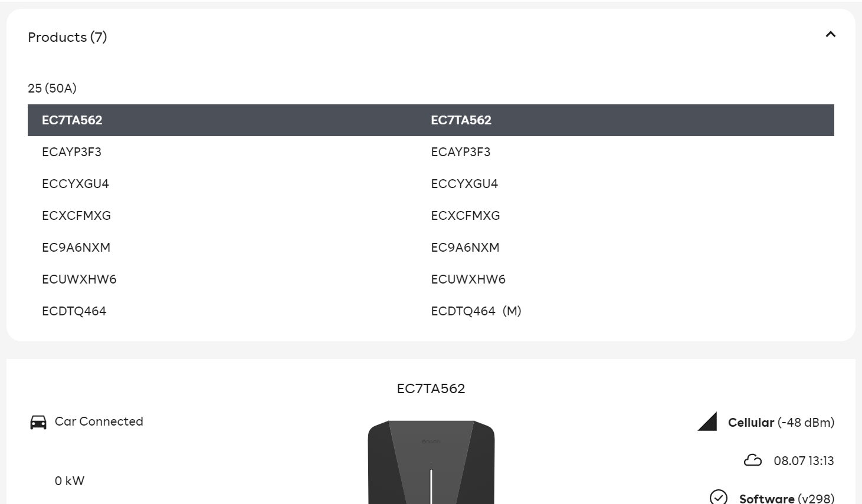Select ECXCFMXG in left column
This screenshot has width=862, height=504.
point(76,216)
